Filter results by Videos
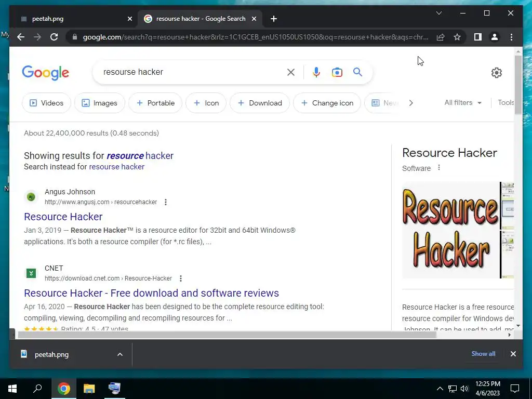The width and height of the screenshot is (532, 399). 46,103
